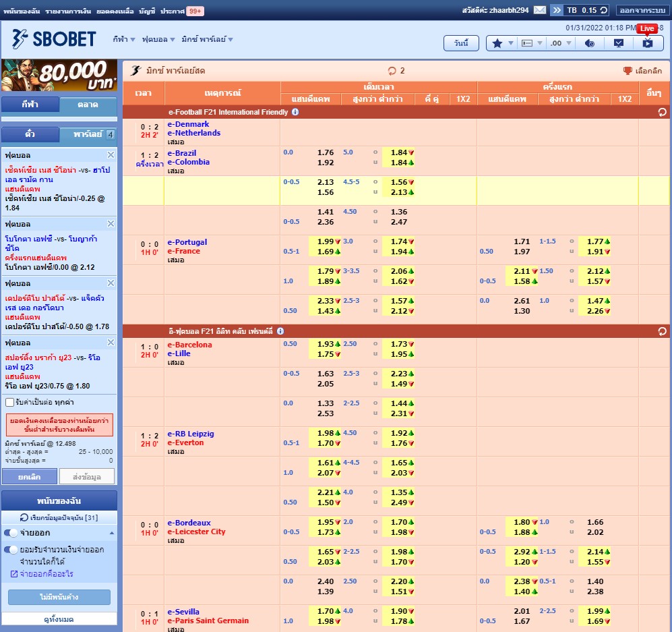Expand the .00 odds format dropdown
Viewport: 672px width, 632px height.
point(569,43)
